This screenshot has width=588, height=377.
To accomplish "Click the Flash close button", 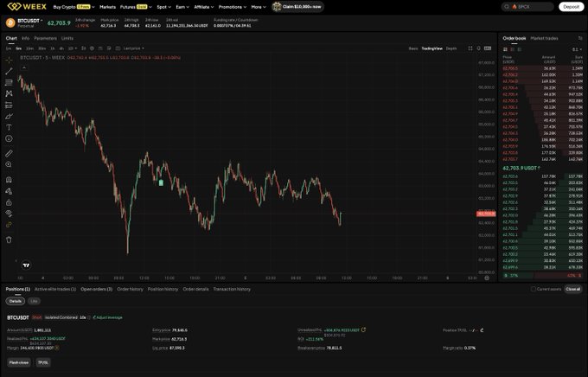I will tap(19, 362).
